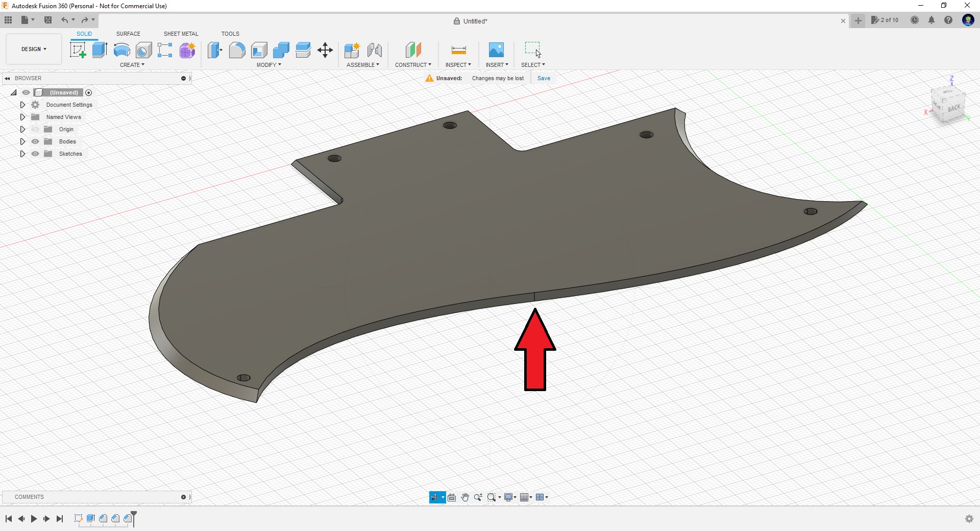Image resolution: width=980 pixels, height=531 pixels.
Task: Open the Create Form tool
Action: click(187, 50)
